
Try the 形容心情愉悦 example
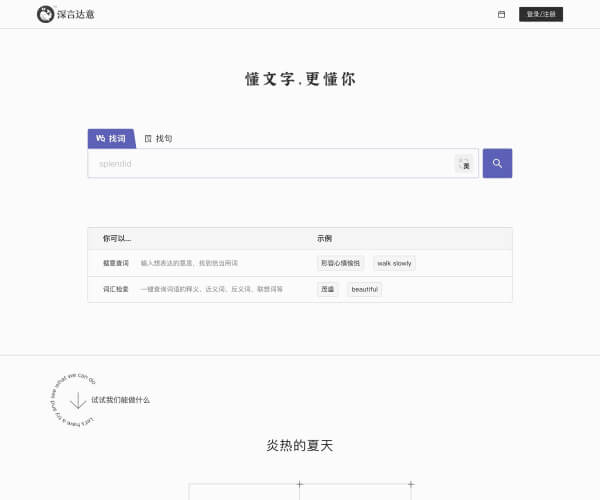(341, 263)
